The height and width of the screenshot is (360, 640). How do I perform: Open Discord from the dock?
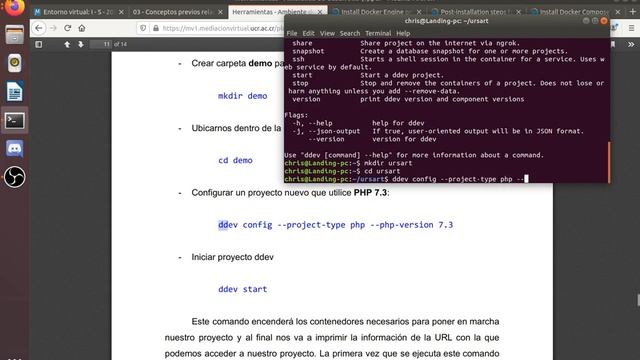click(14, 149)
